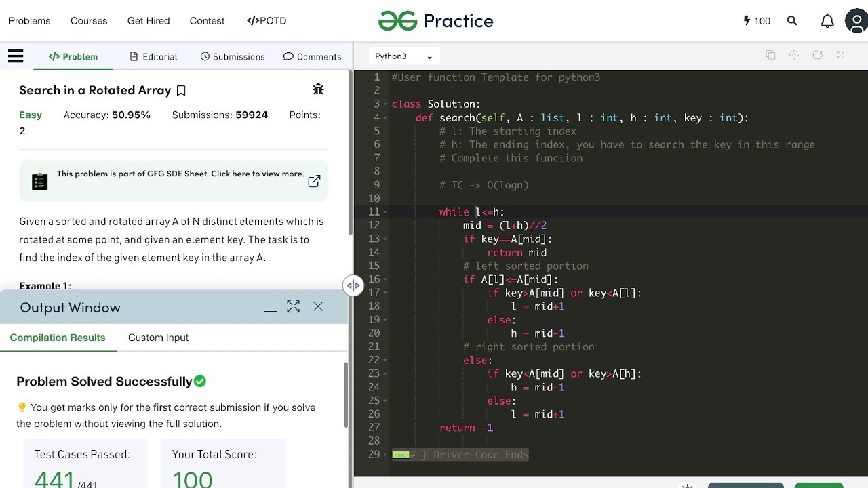The width and height of the screenshot is (868, 488).
Task: Open the Python3 language dropdown
Action: (x=403, y=56)
